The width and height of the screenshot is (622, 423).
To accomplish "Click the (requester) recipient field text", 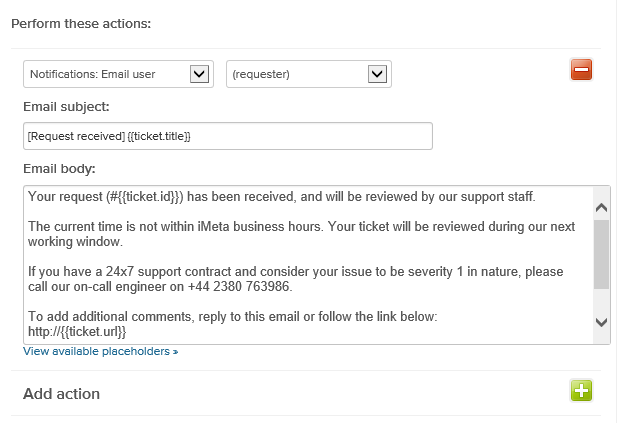I will coord(261,74).
